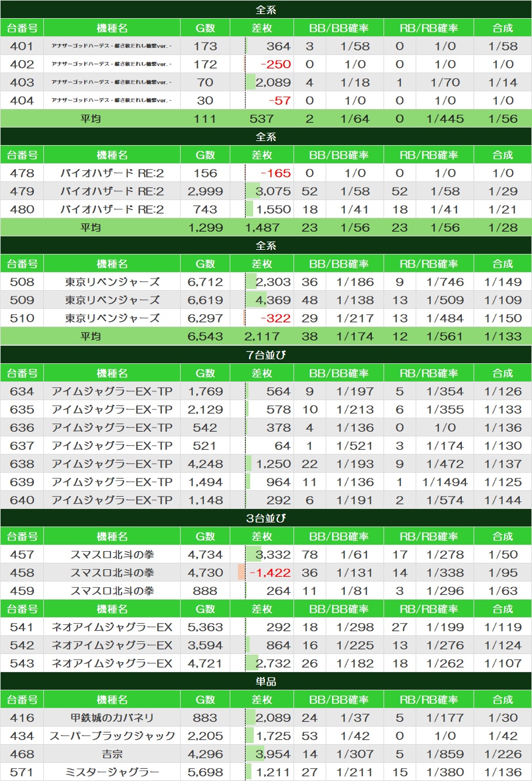Click the 1/445 average RB rate
The width and height of the screenshot is (532, 781).
coord(445,119)
